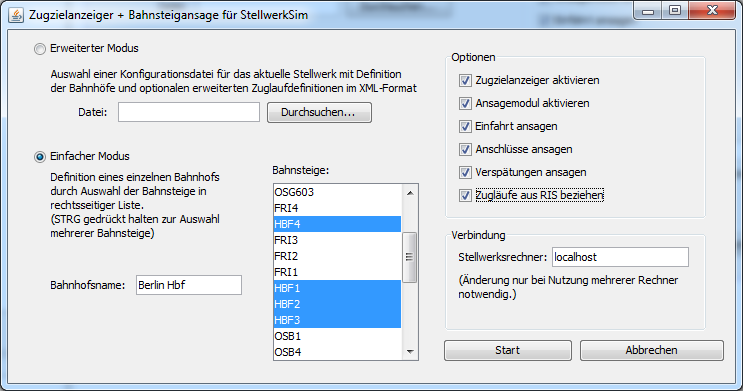743x391 pixels.
Task: Click the Abbrechen button
Action: coord(652,350)
